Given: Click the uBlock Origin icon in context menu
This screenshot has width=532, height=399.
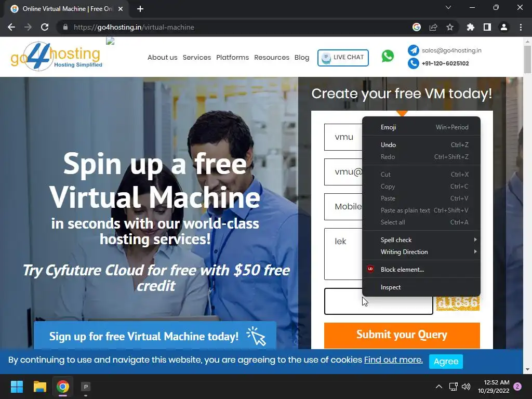Looking at the screenshot, I should click(370, 269).
